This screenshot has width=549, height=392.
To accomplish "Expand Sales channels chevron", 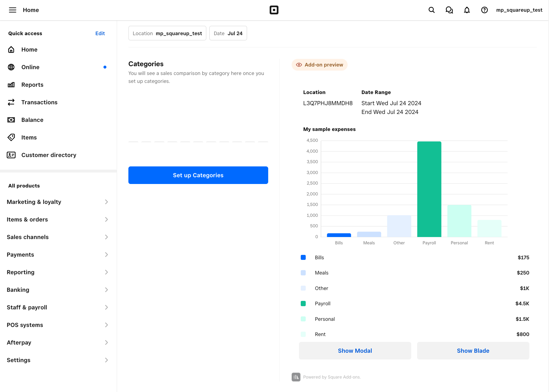I will [106, 237].
